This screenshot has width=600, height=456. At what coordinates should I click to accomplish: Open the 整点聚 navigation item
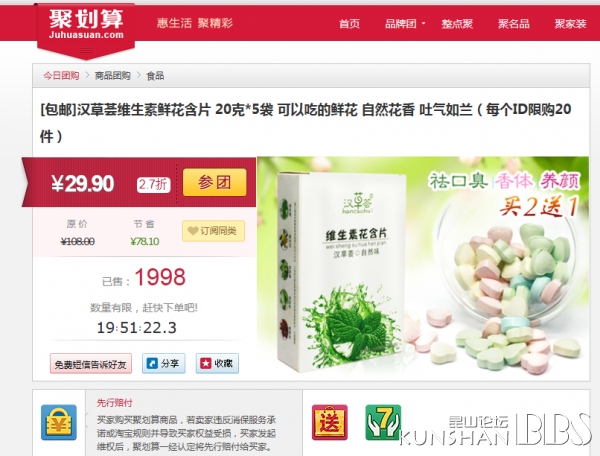(457, 24)
